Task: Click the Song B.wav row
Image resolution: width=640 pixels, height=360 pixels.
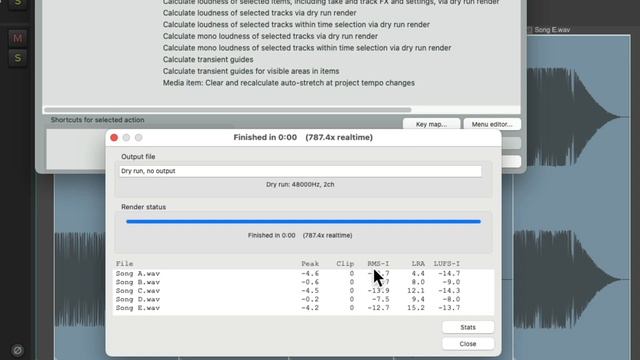Action: (x=303, y=282)
